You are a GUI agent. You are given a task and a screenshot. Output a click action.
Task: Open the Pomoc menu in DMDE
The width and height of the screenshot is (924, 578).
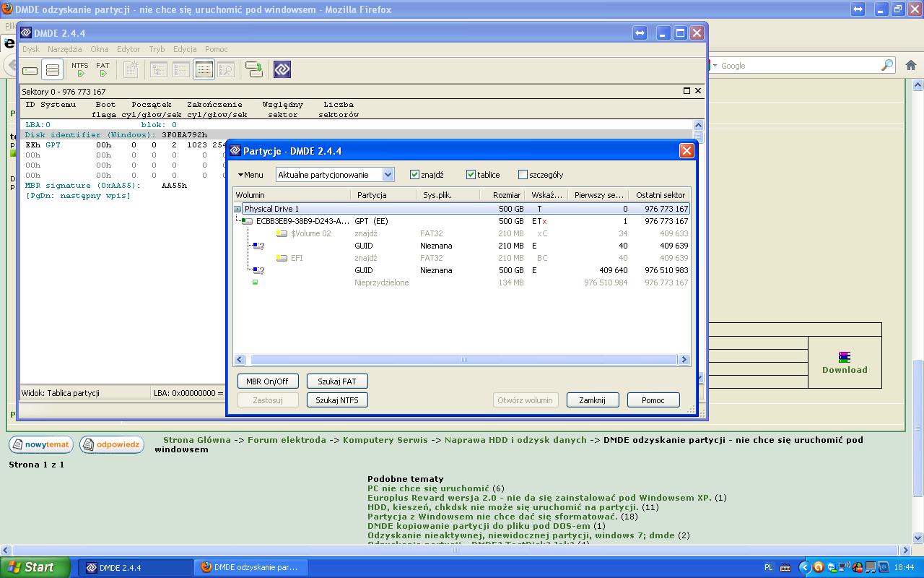[216, 49]
